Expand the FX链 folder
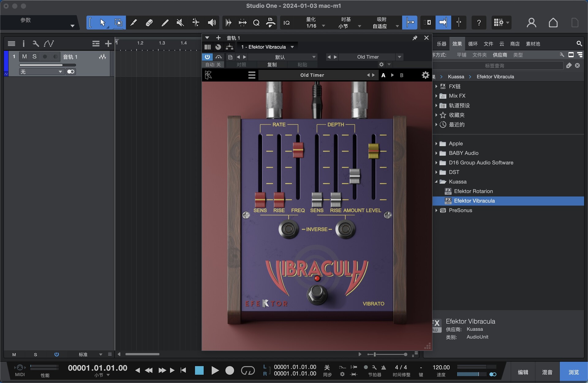This screenshot has width=588, height=383. tap(436, 86)
